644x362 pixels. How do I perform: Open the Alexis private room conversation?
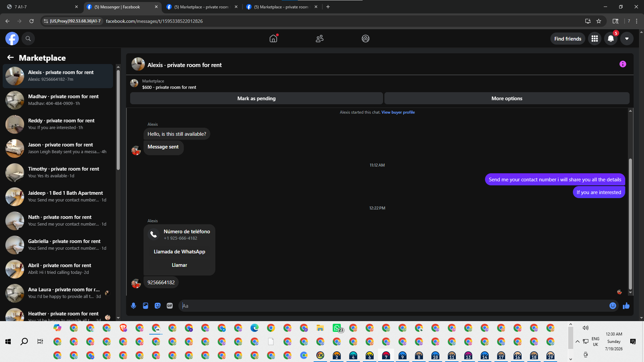click(58, 76)
